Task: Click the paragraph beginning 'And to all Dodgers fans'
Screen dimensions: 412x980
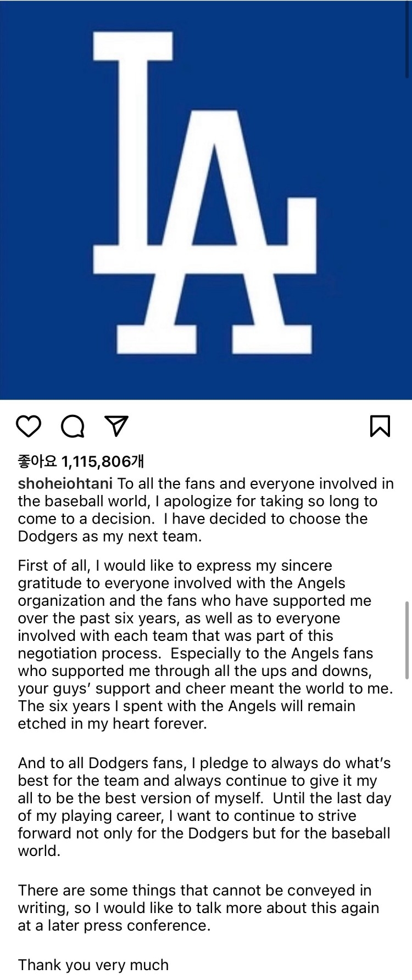Action: coord(204,807)
